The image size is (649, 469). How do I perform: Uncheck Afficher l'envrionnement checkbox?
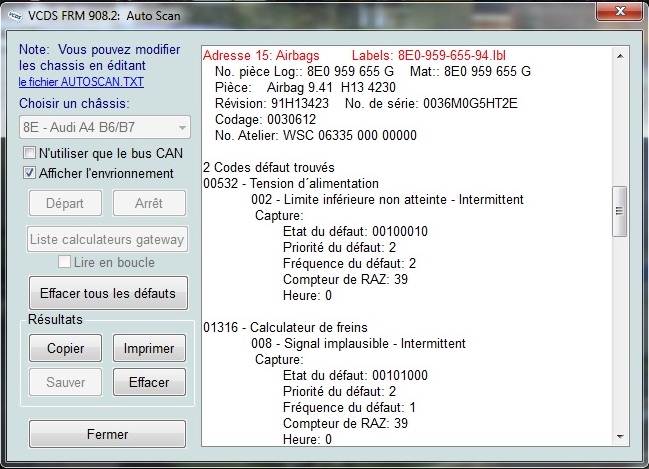tap(29, 173)
